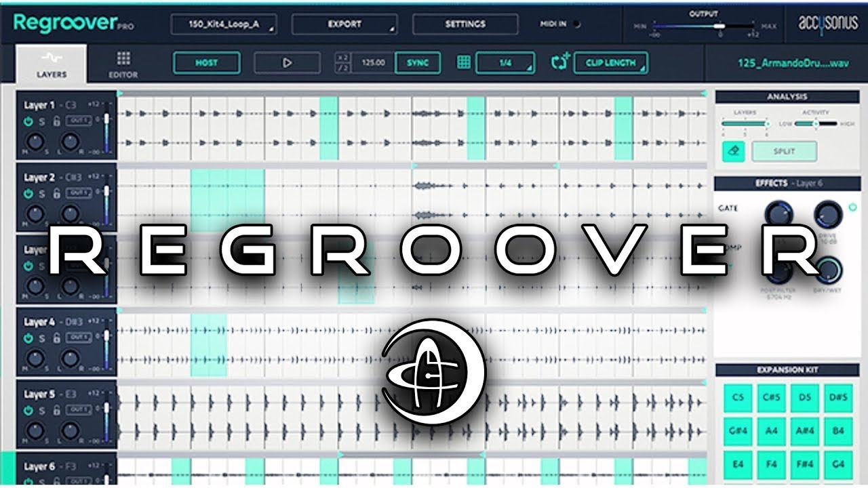
Task: Toggle Layer 2 power button
Action: (28, 194)
